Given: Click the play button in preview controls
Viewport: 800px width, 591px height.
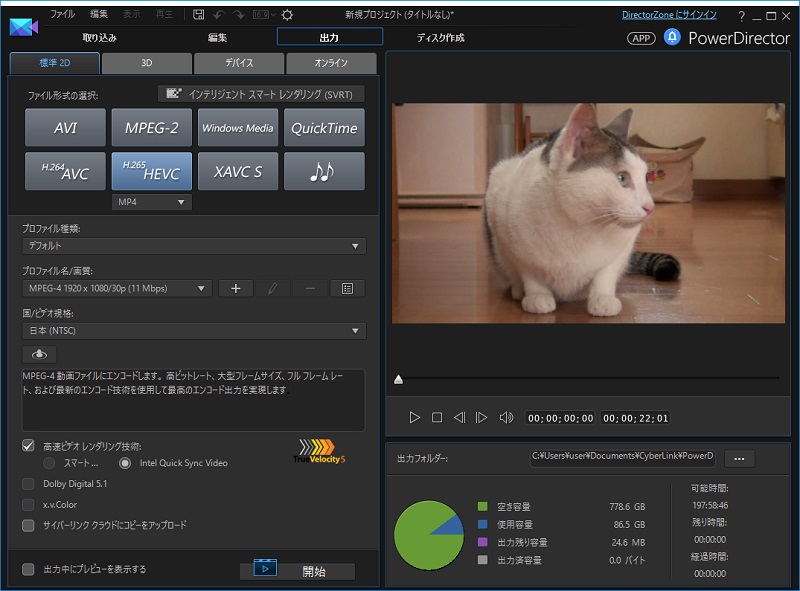Looking at the screenshot, I should tap(415, 417).
